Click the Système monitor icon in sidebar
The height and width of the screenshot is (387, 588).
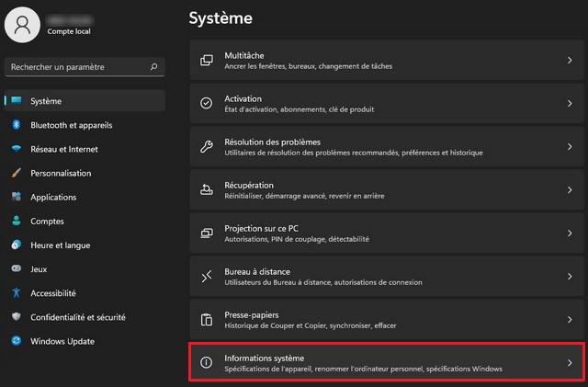pyautogui.click(x=17, y=100)
